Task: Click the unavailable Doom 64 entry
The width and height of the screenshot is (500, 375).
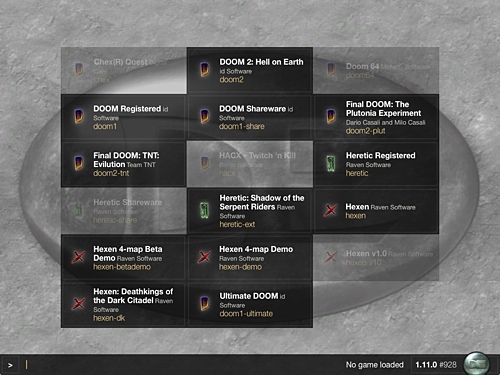Action: click(376, 70)
